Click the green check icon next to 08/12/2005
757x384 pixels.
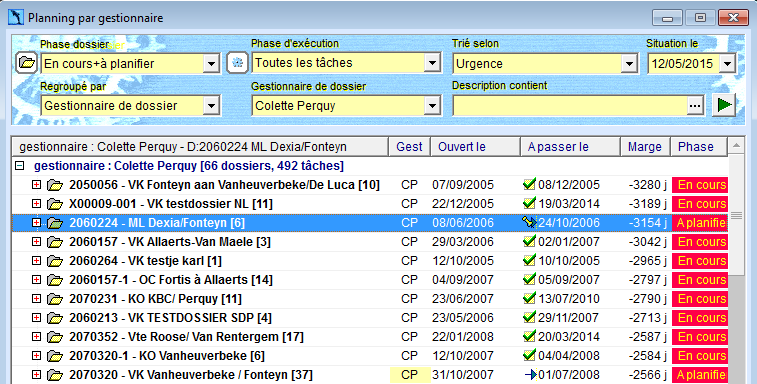coord(530,184)
